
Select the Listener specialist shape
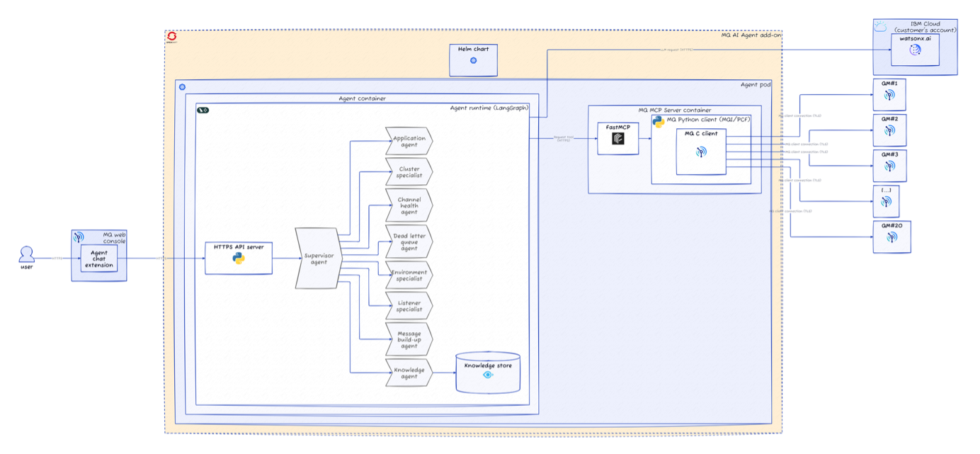(x=409, y=305)
